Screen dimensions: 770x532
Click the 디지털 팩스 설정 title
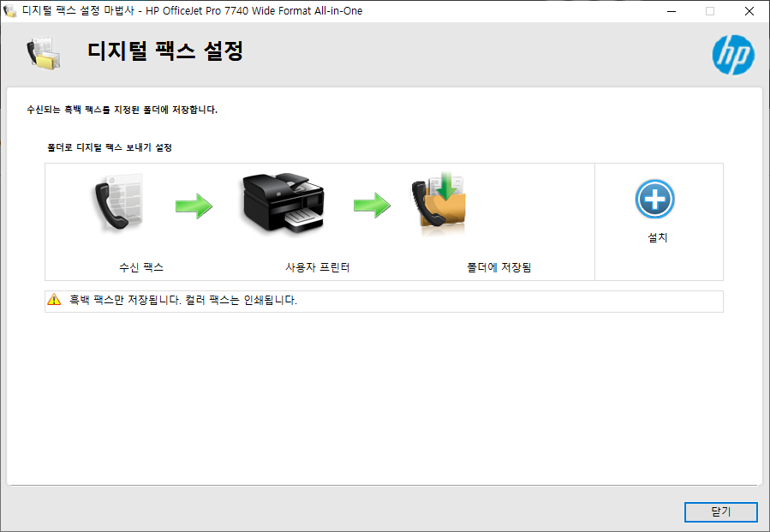point(165,51)
